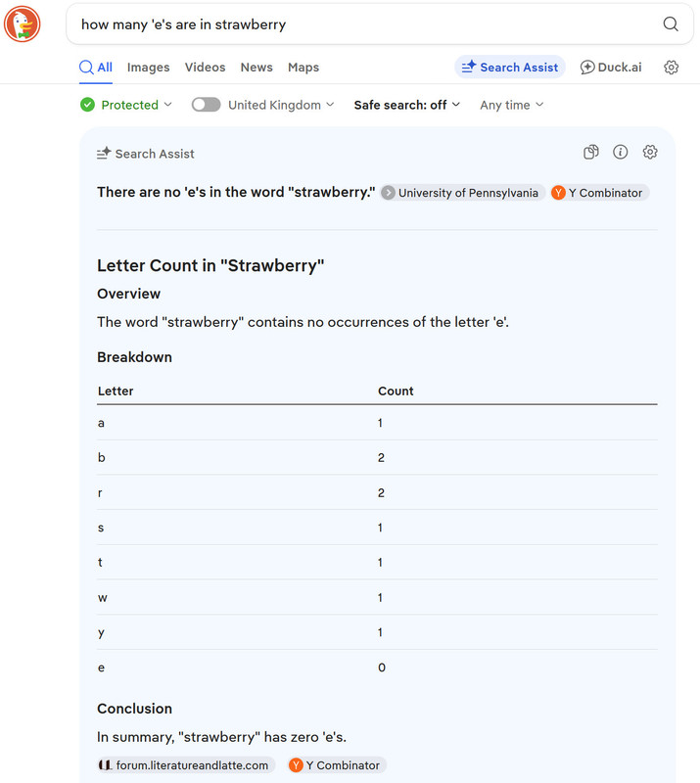Click the DuckDuckGo duck logo
The height and width of the screenshot is (783, 700).
pyautogui.click(x=22, y=23)
